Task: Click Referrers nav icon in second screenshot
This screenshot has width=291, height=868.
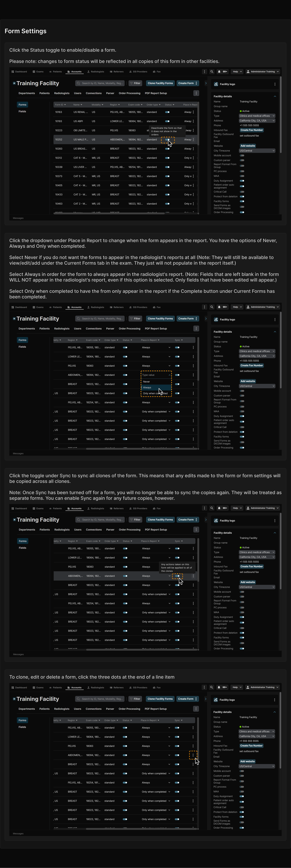Action: tap(111, 307)
